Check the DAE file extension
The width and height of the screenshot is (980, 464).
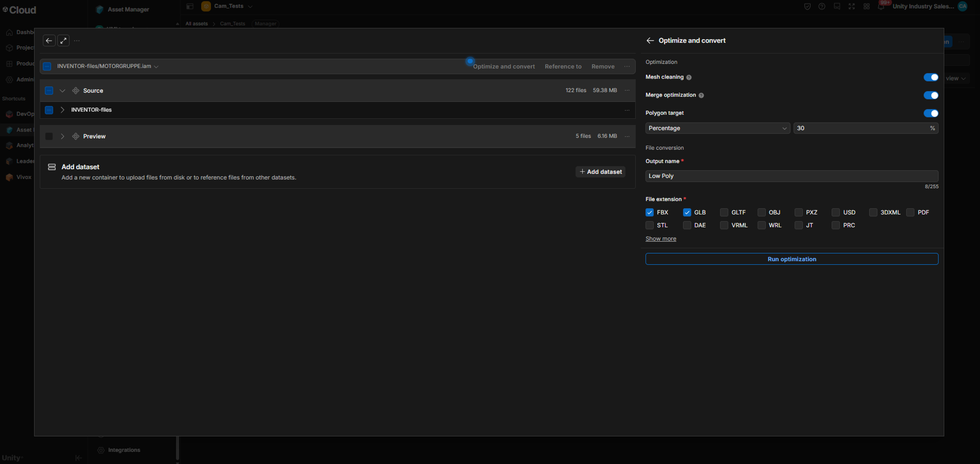point(687,225)
